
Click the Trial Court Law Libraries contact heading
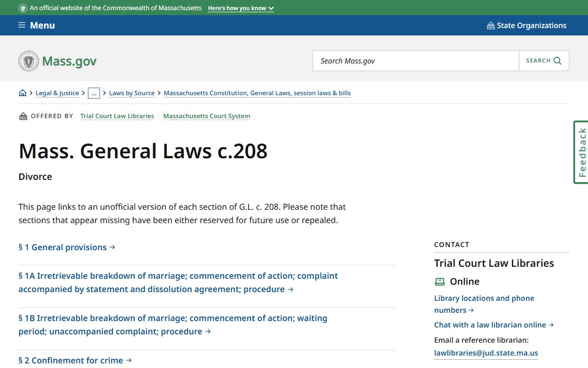[494, 263]
